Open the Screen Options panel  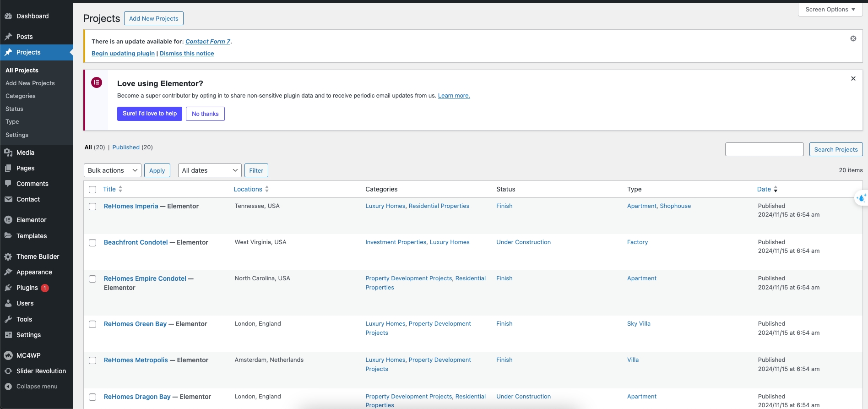pos(830,10)
